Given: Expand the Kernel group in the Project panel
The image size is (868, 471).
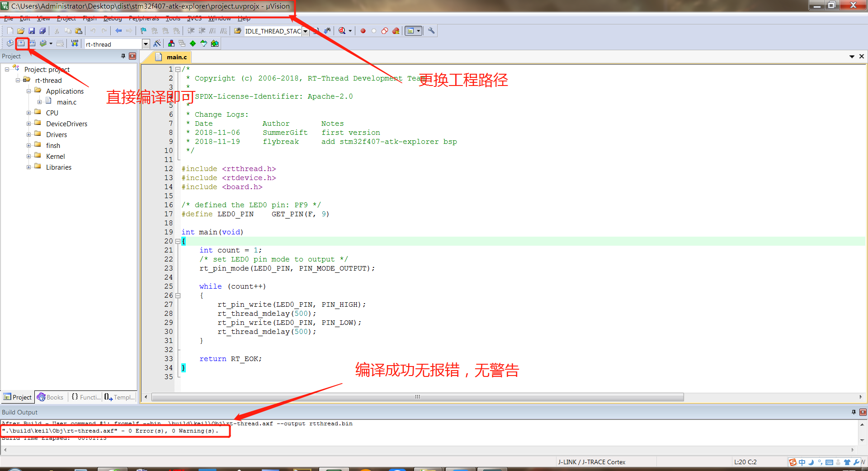Looking at the screenshot, I should click(28, 156).
